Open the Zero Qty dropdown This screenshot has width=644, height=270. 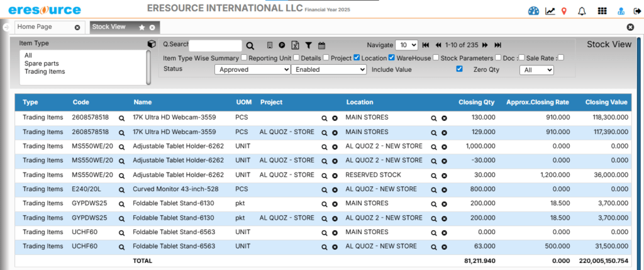tap(536, 70)
